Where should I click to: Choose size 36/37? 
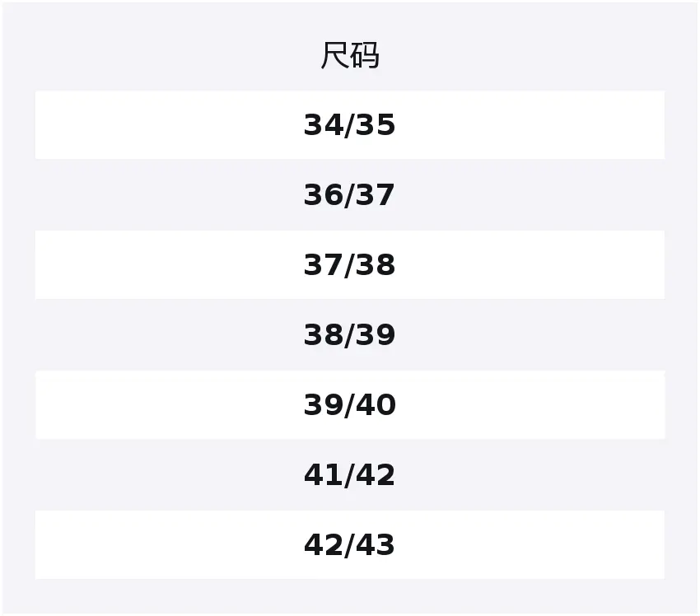click(x=349, y=195)
